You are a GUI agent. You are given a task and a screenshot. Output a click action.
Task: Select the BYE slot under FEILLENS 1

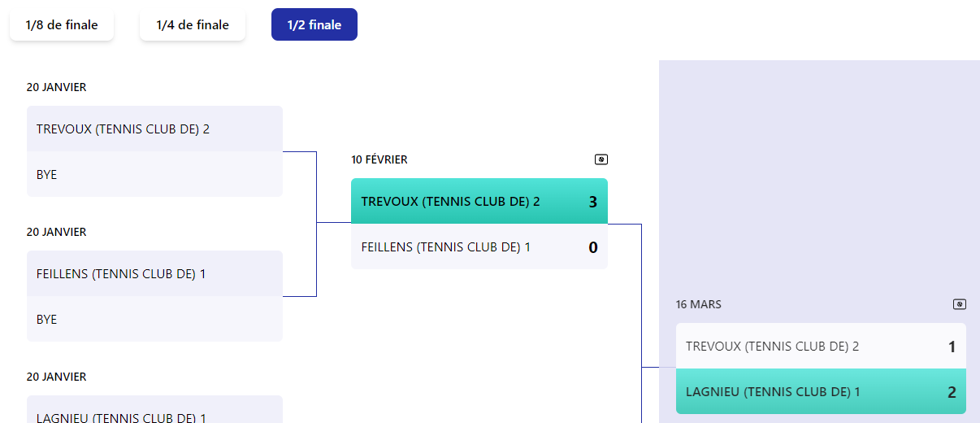(154, 319)
